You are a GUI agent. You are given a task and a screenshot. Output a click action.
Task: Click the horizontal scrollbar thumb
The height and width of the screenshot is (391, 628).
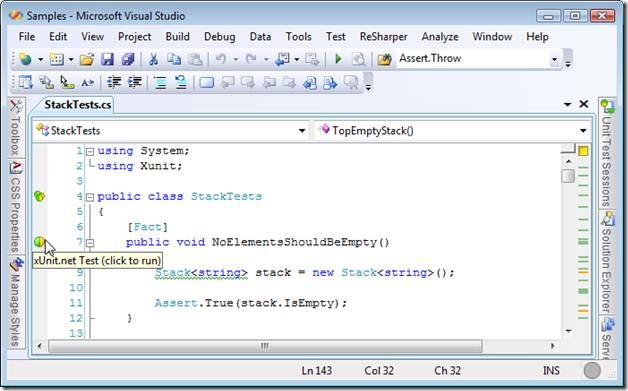coord(265,346)
